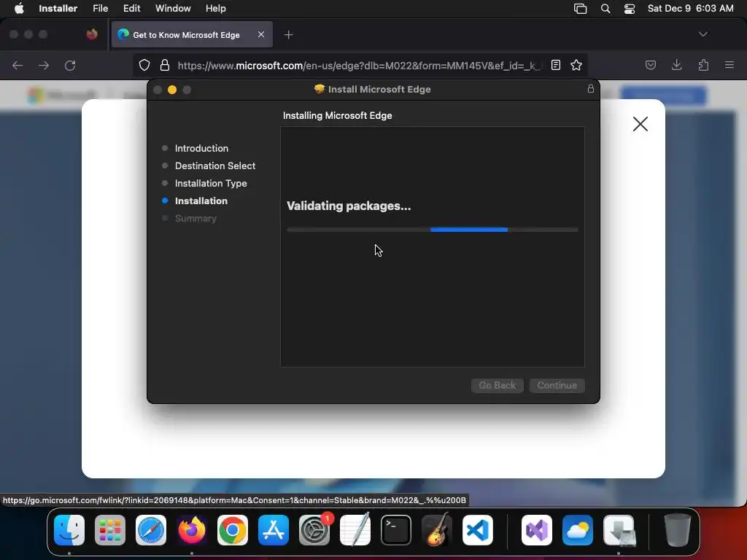
Task: Bookmark this page with the star
Action: (x=576, y=65)
